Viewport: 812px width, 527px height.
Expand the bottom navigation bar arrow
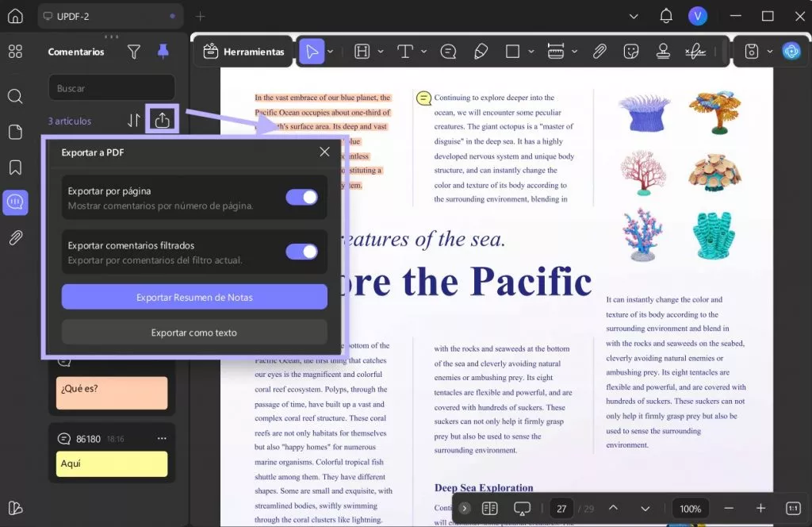coord(465,508)
